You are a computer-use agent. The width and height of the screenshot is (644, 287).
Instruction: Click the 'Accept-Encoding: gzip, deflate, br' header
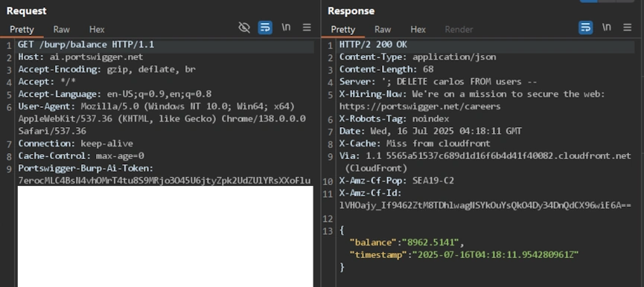point(106,69)
